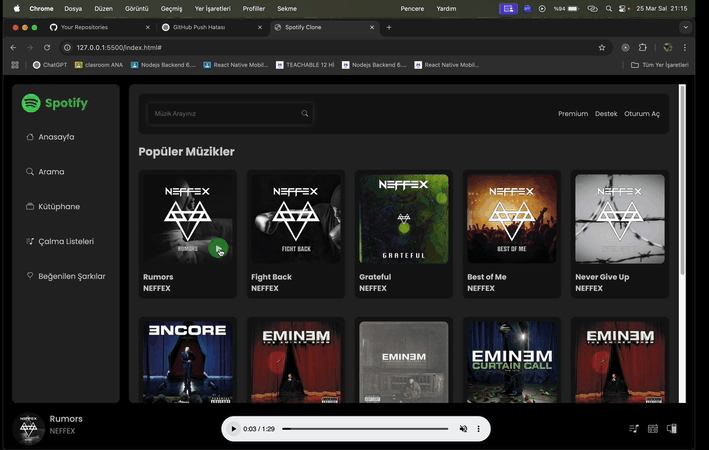The image size is (709, 450).
Task: Open the Chrome profile avatar
Action: pyautogui.click(x=668, y=47)
